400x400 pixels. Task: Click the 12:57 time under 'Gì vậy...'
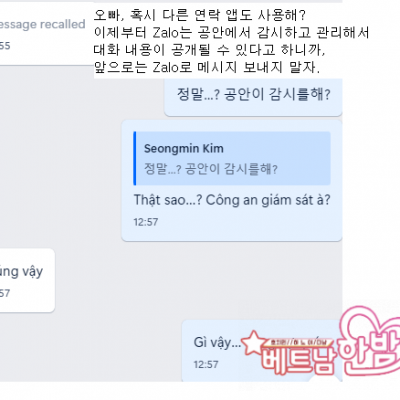click(206, 364)
